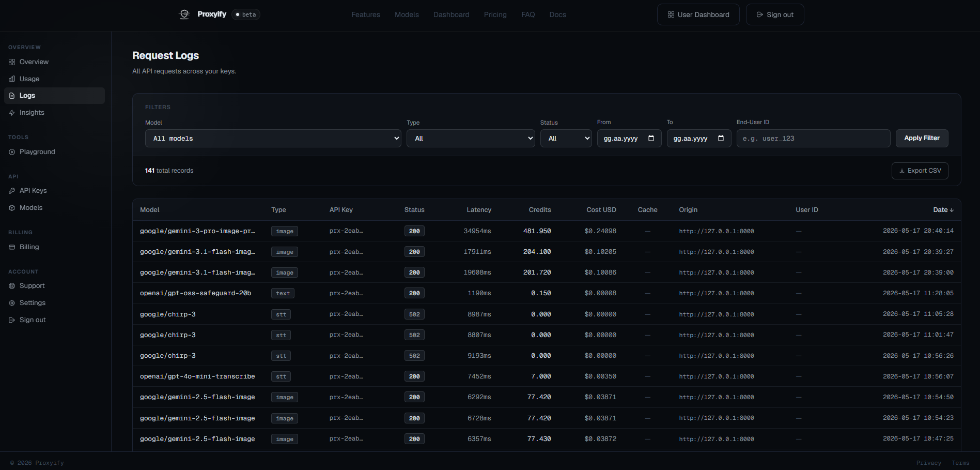Screen dimensions: 980x470
Task: Open Models in the top navigation
Action: click(x=407, y=14)
